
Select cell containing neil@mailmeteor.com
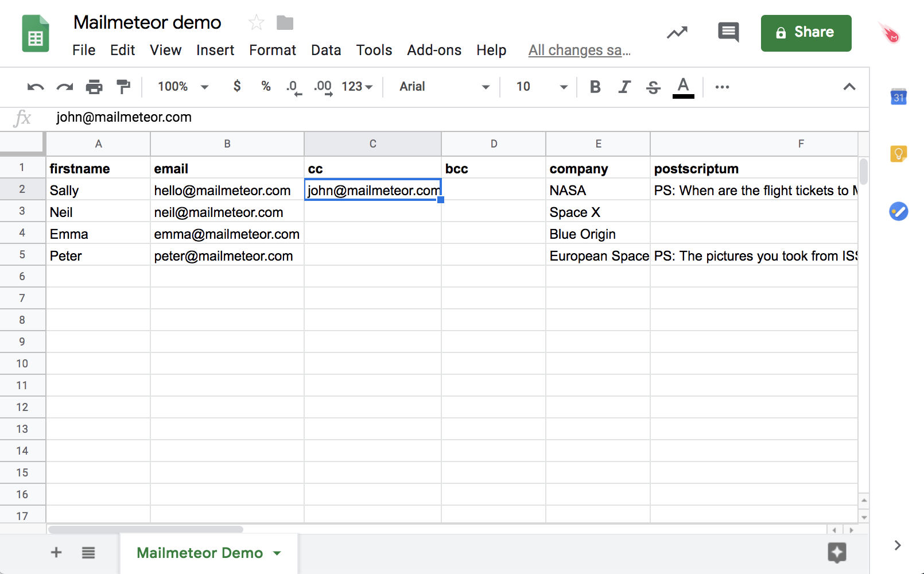click(x=227, y=212)
